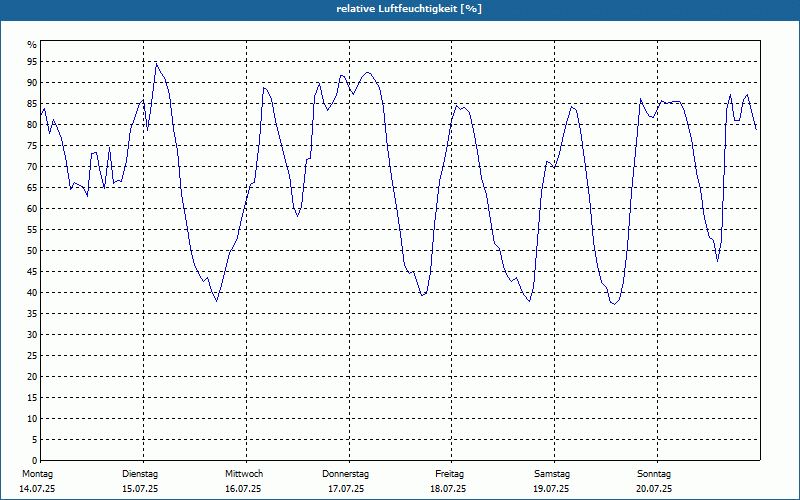The height and width of the screenshot is (500, 800).
Task: Click the date 14.07.25
Action: 37,489
